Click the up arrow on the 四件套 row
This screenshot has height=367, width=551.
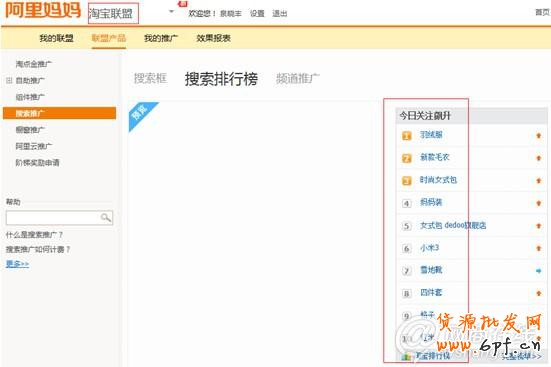pyautogui.click(x=538, y=293)
